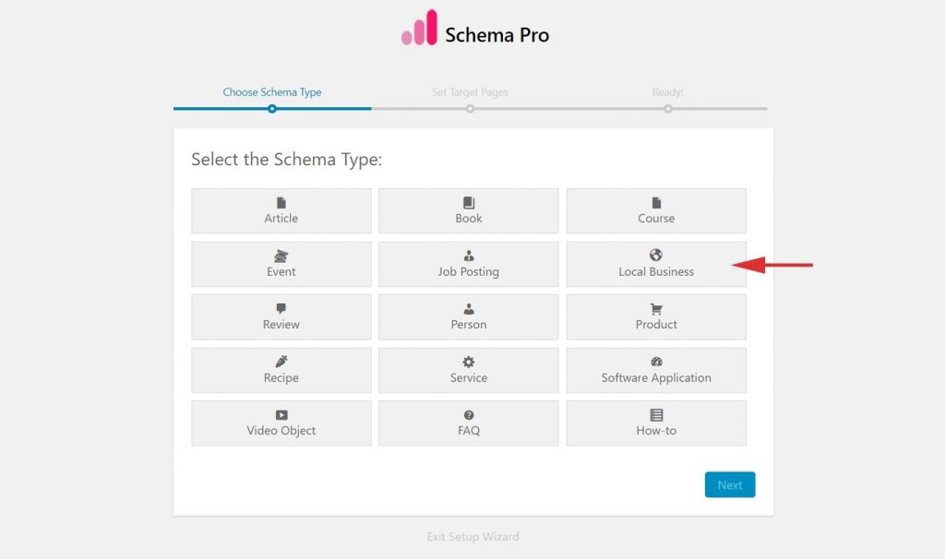Choose the Software Application schema type
This screenshot has width=945, height=560.
pos(656,371)
